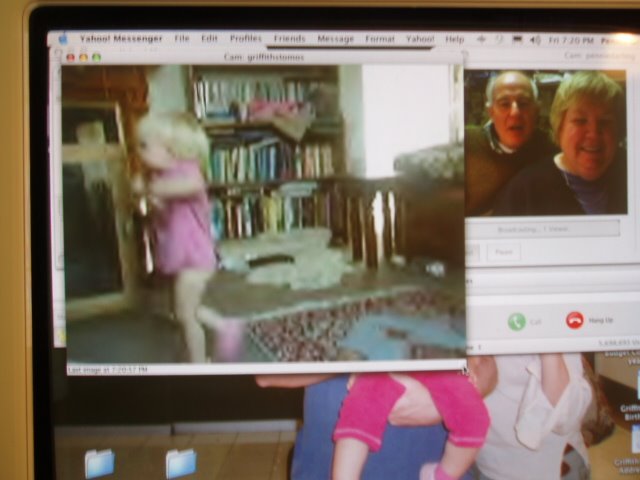Viewport: 640px width, 480px height.
Task: Click the display icon in menu bar
Action: tap(517, 40)
